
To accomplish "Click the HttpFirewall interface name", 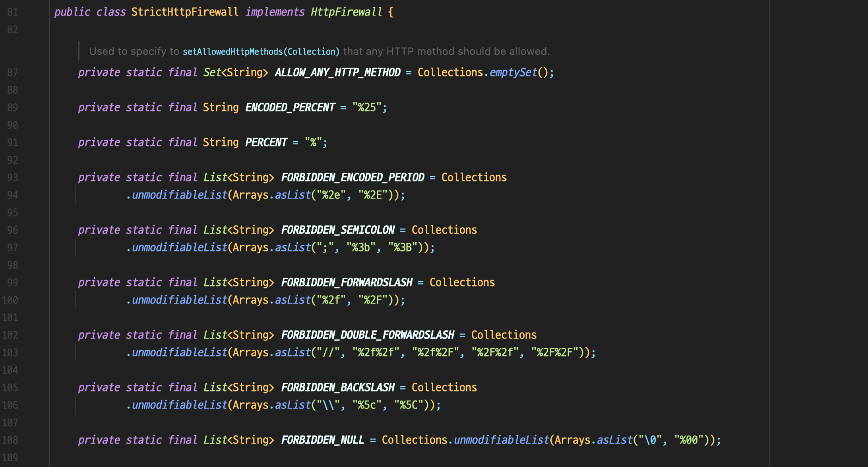I will pos(346,12).
